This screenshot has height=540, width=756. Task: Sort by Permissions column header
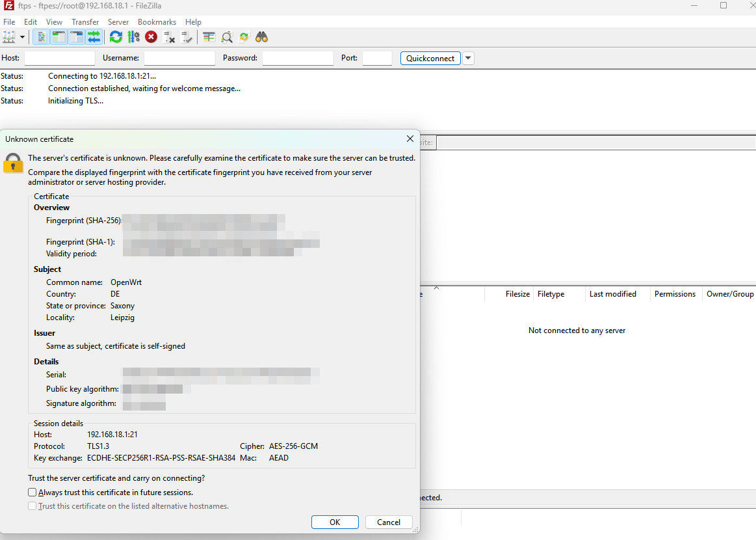point(675,294)
